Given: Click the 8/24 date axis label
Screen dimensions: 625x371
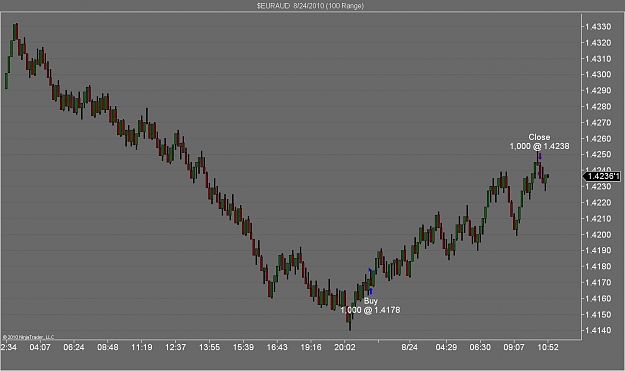Looking at the screenshot, I should tap(409, 347).
